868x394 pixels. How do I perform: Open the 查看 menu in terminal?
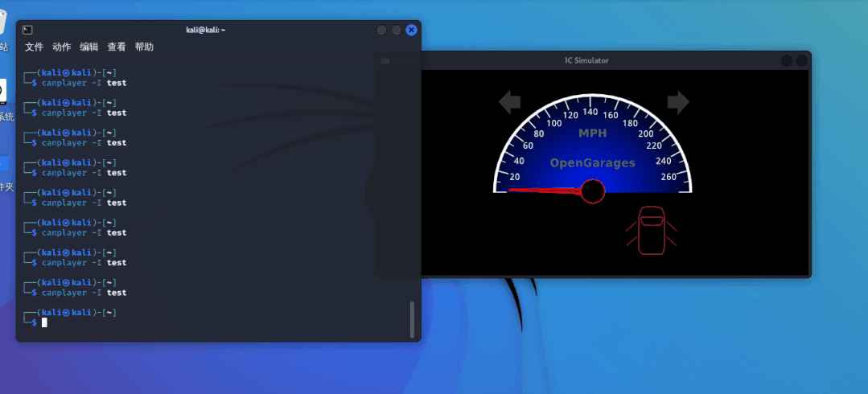point(117,47)
